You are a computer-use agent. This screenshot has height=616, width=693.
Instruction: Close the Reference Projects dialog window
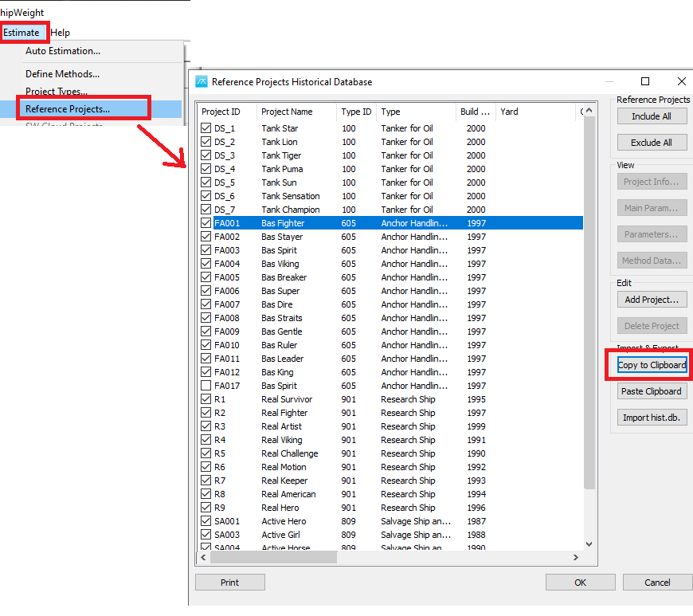click(x=681, y=81)
